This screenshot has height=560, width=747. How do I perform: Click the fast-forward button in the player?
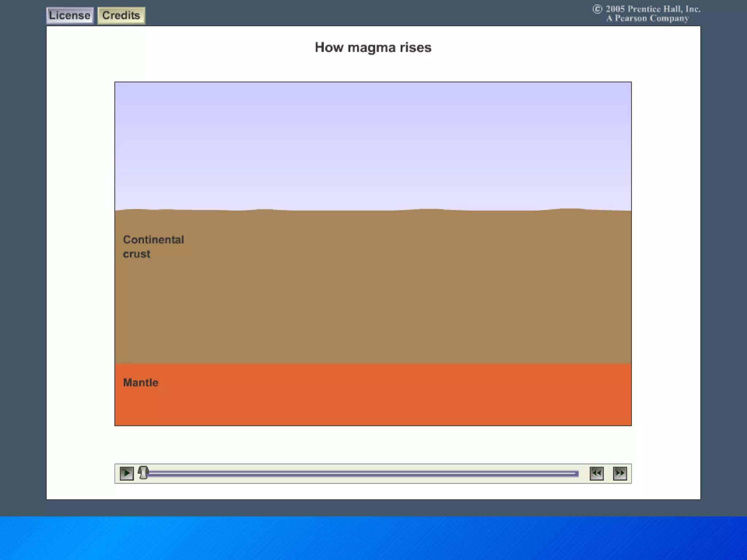(620, 474)
